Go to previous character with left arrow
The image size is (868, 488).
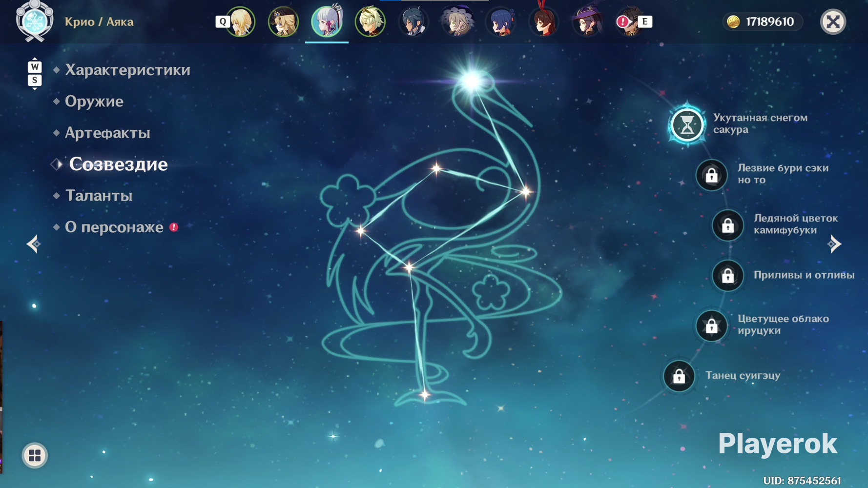click(33, 244)
